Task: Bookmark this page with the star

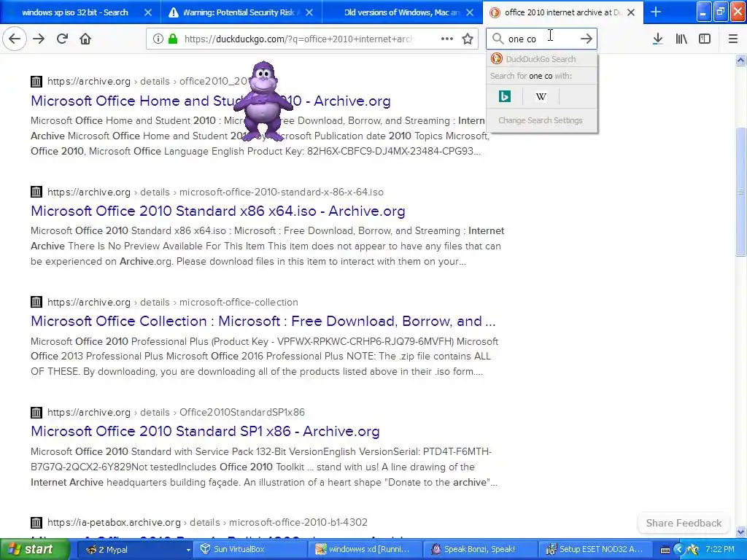Action: click(468, 39)
